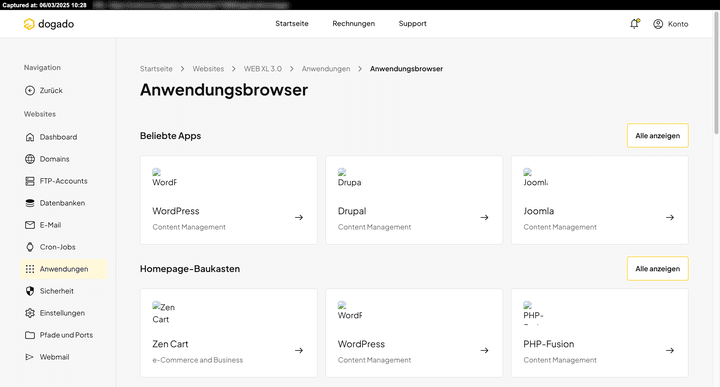The image size is (720, 387).
Task: Click the Sicherheit shield icon
Action: [30, 291]
